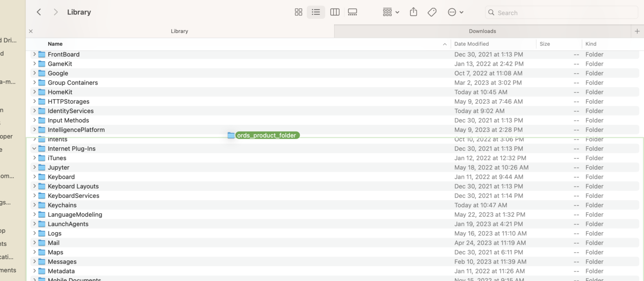Switch to column view

(x=335, y=12)
